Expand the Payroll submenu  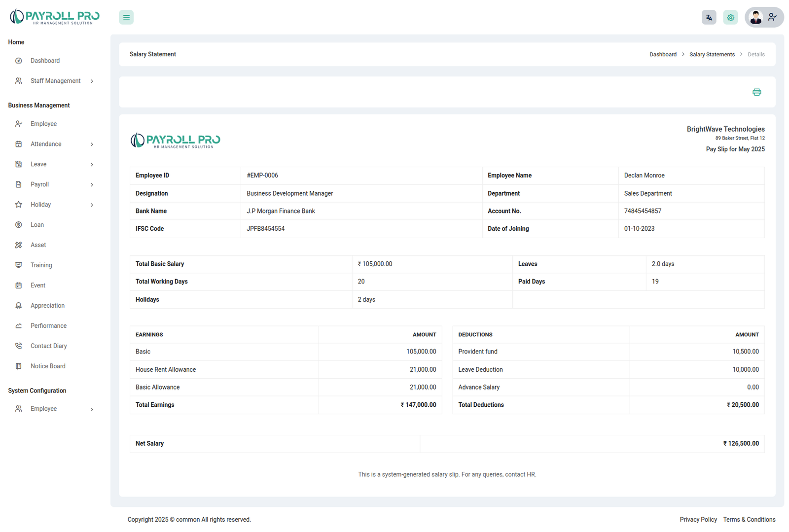pos(92,185)
